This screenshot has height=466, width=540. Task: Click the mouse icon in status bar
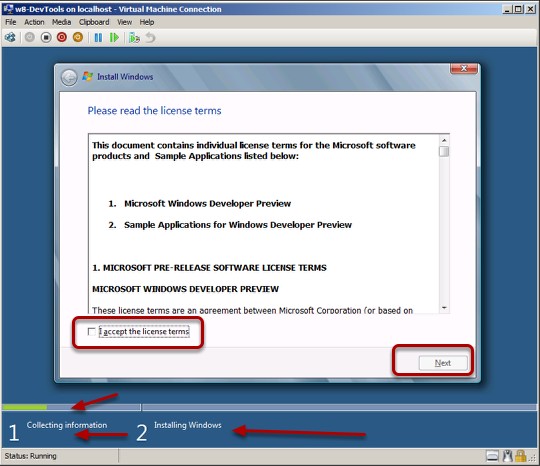507,456
